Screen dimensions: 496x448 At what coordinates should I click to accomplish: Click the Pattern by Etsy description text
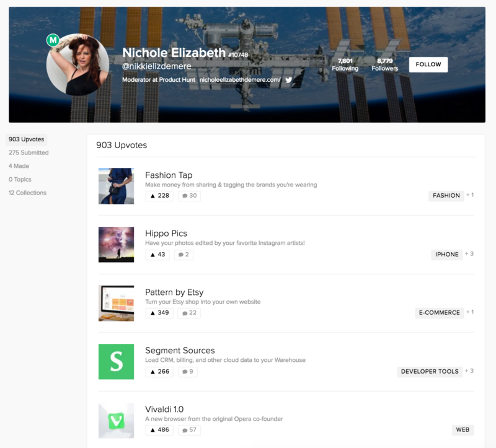click(x=203, y=302)
